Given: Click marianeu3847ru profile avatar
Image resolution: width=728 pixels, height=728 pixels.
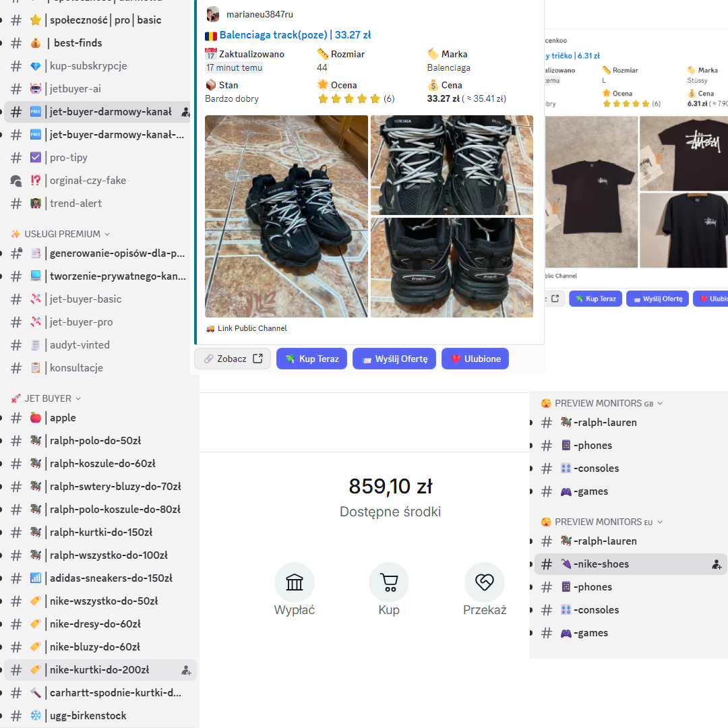Looking at the screenshot, I should coord(213,14).
